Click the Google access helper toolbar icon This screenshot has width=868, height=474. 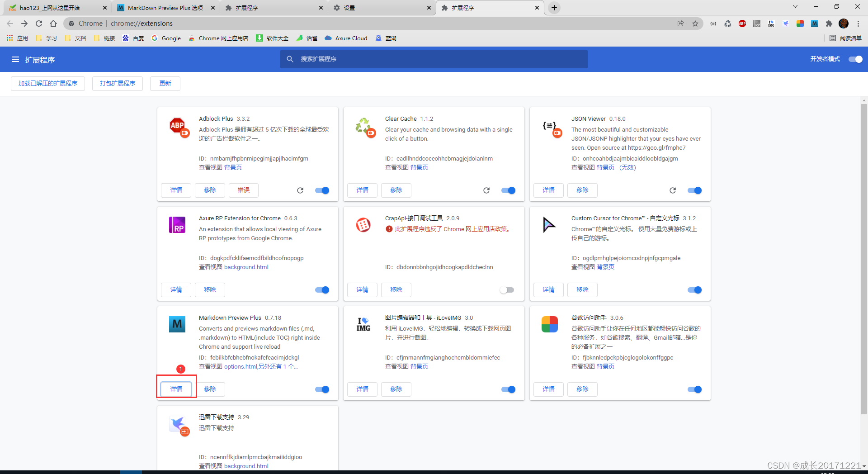[x=800, y=24]
